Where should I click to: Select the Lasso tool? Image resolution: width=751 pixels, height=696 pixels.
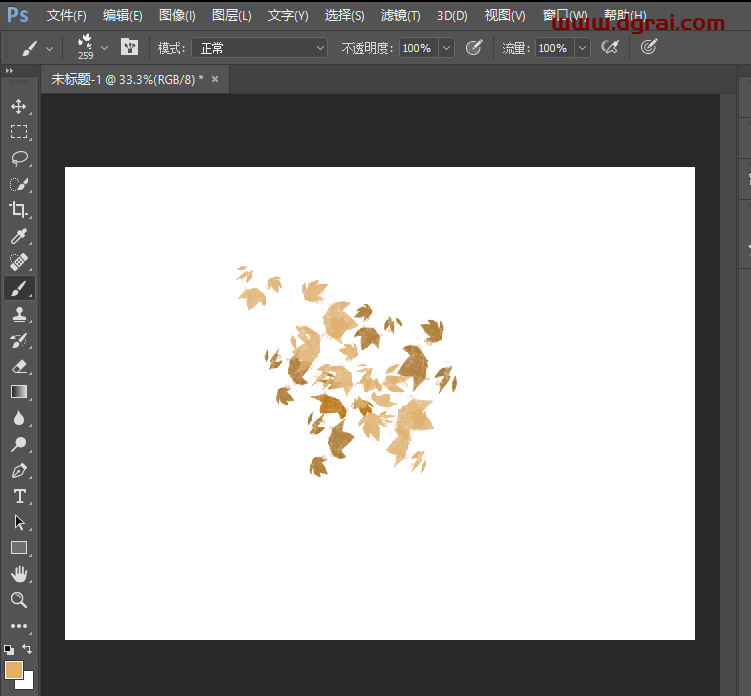[19, 158]
